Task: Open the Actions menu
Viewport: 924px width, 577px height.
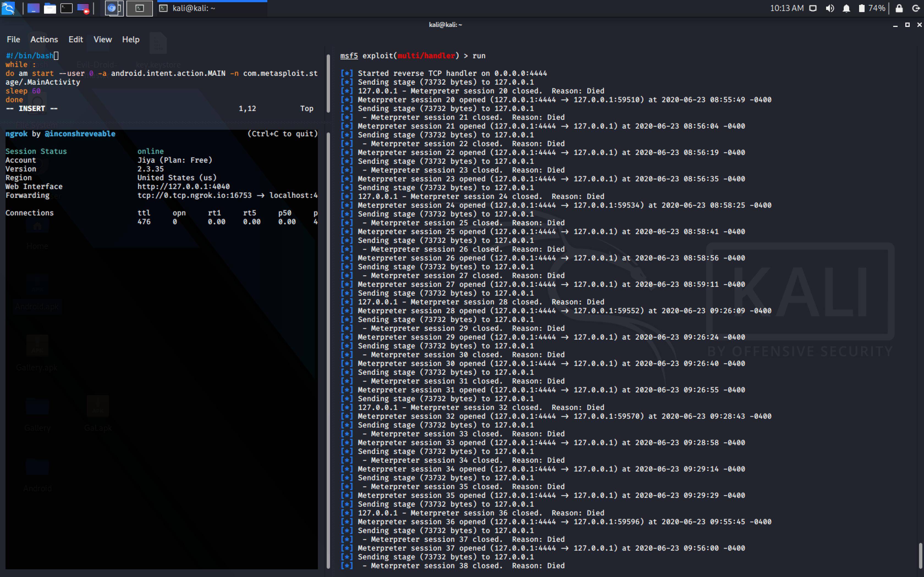Action: [x=44, y=39]
